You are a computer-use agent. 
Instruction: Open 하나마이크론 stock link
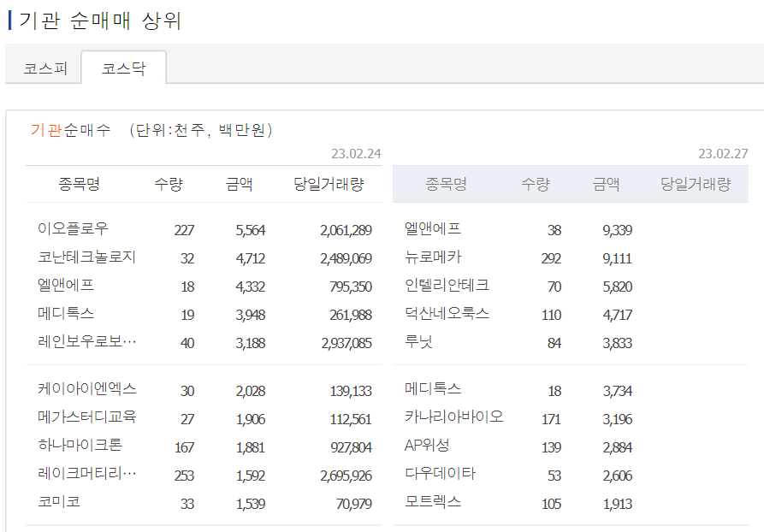(80, 446)
